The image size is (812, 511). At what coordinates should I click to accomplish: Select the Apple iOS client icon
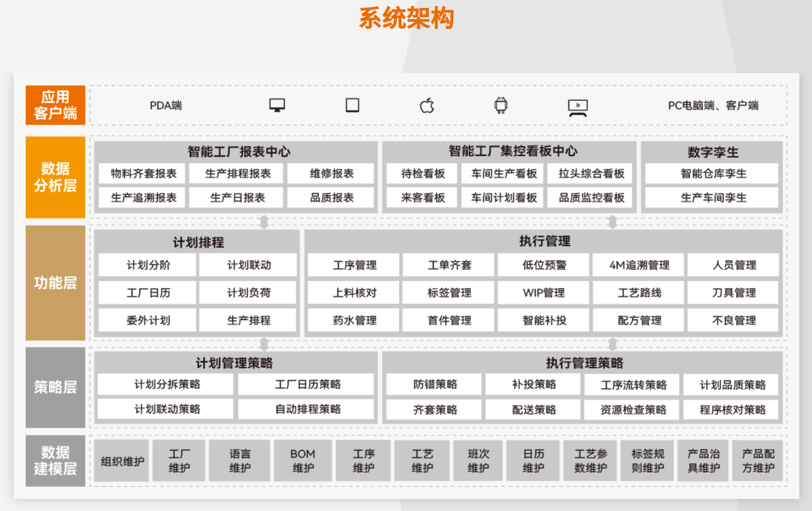[x=427, y=105]
